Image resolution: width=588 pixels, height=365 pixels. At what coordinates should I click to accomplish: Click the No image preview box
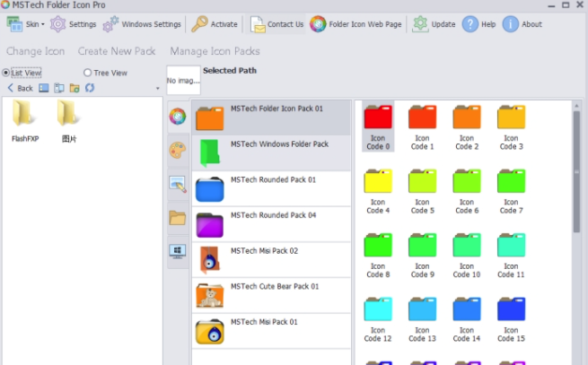coord(183,80)
